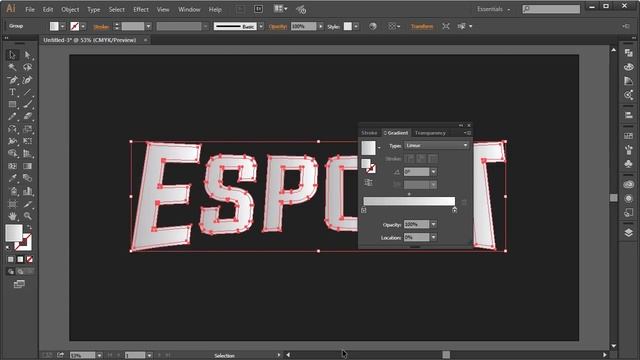Select the Rotate tool

(x=12, y=129)
